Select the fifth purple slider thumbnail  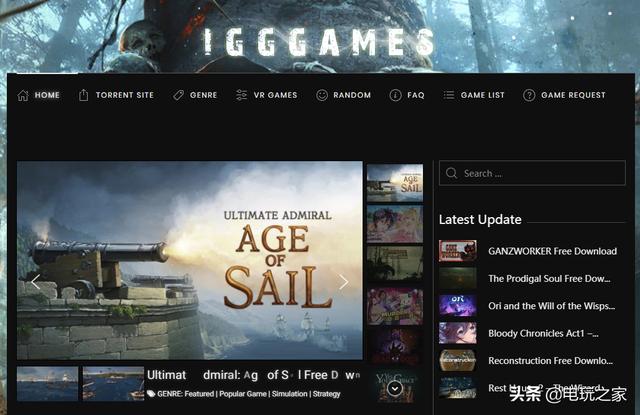395,348
